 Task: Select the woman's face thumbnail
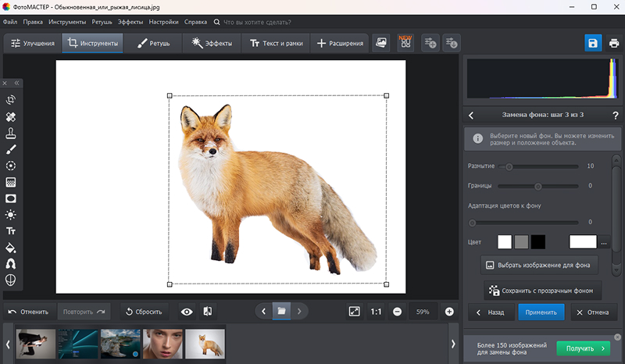(x=162, y=344)
